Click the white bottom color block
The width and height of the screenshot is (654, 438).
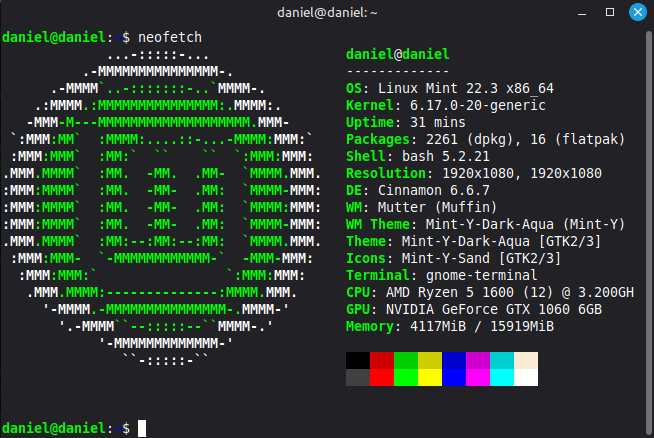tap(526, 378)
